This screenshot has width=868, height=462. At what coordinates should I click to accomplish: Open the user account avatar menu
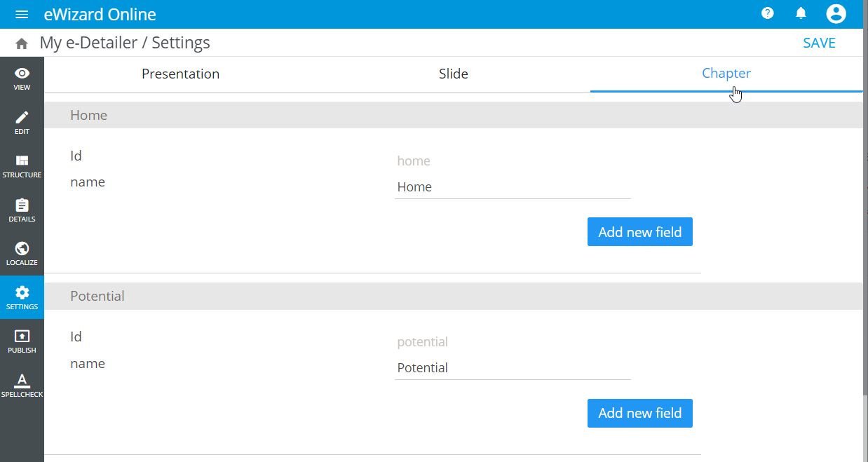pyautogui.click(x=836, y=13)
